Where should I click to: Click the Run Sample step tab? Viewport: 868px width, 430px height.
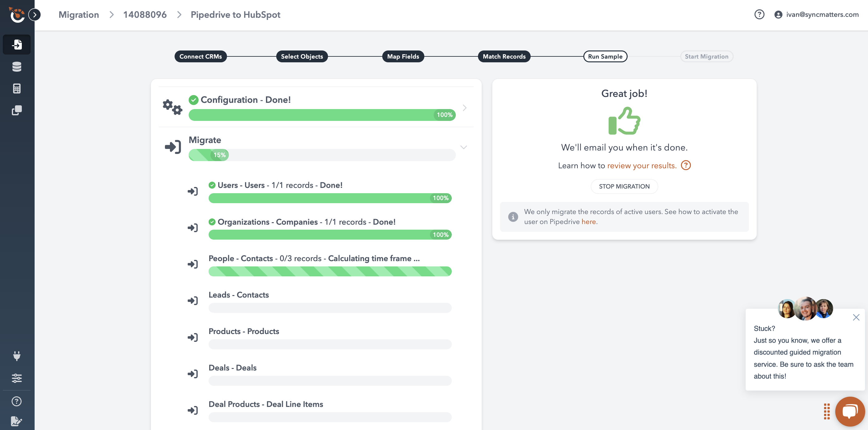point(605,56)
